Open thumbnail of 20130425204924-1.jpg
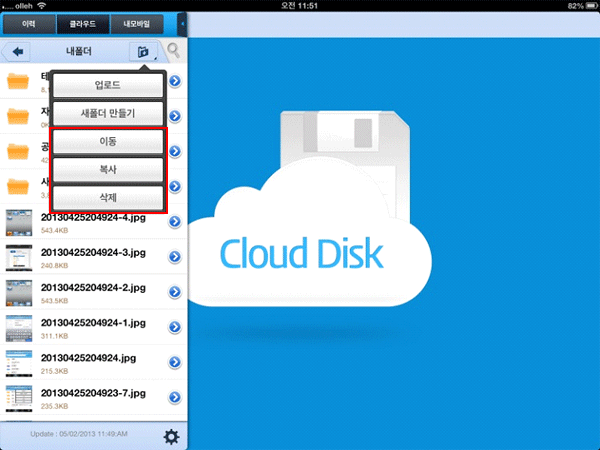The height and width of the screenshot is (450, 600). point(19,328)
